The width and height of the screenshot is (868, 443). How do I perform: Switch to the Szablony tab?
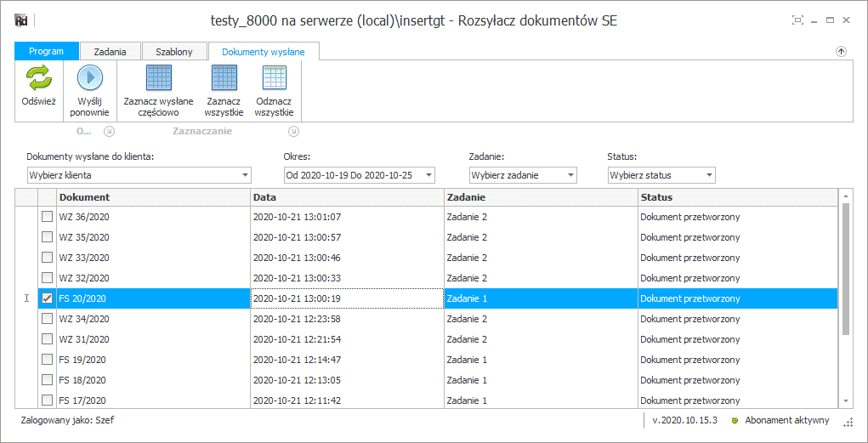pos(174,52)
